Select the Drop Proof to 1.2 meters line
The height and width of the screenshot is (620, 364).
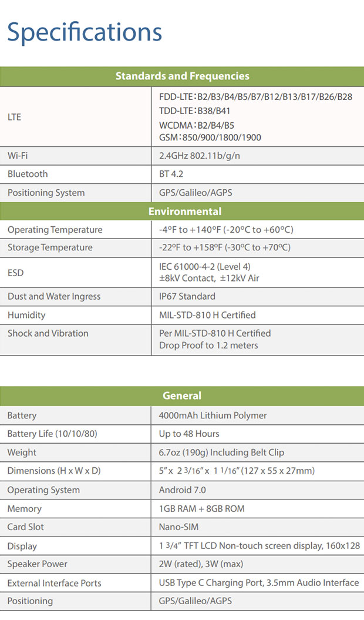coord(208,346)
